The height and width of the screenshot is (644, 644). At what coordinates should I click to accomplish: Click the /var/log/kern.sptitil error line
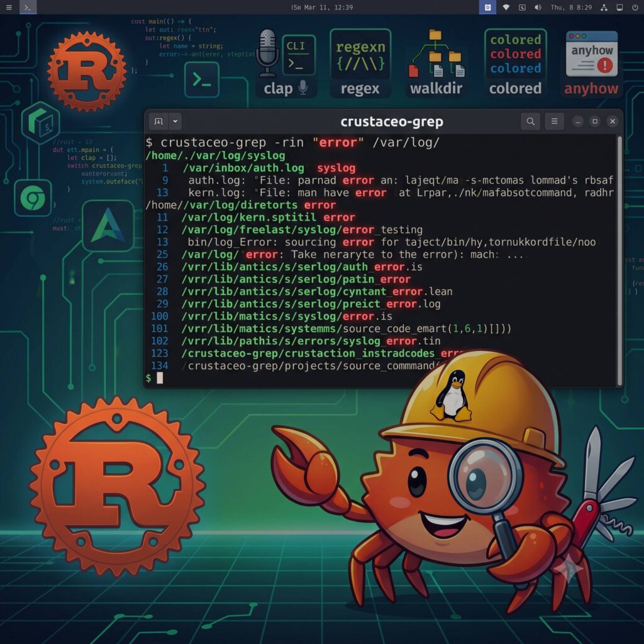click(257, 217)
